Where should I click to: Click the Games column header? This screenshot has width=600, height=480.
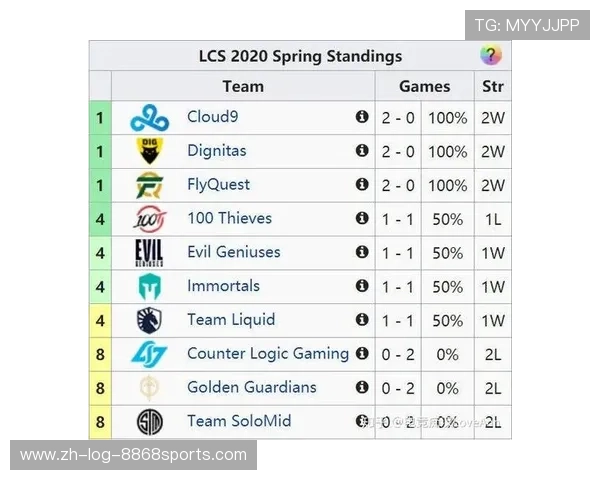pos(424,87)
